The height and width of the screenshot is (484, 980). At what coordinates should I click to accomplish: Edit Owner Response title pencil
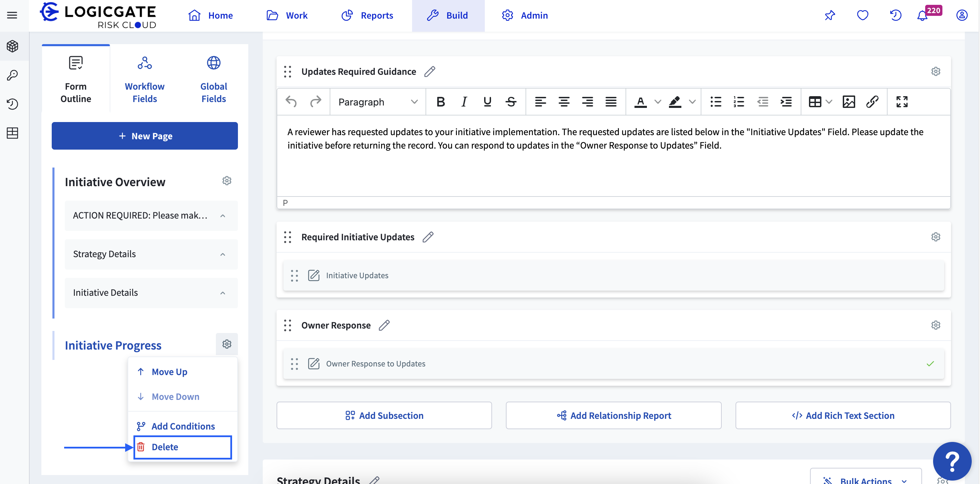(x=384, y=325)
